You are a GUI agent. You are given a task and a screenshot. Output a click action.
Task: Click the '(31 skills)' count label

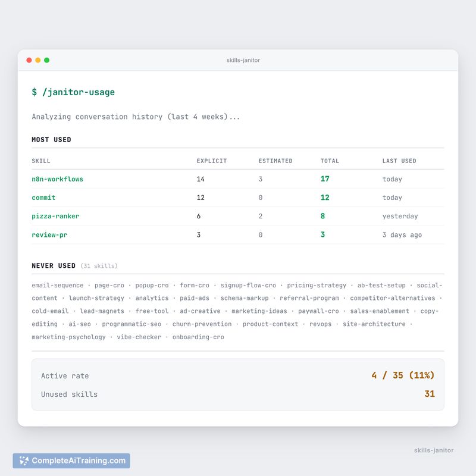[99, 266]
